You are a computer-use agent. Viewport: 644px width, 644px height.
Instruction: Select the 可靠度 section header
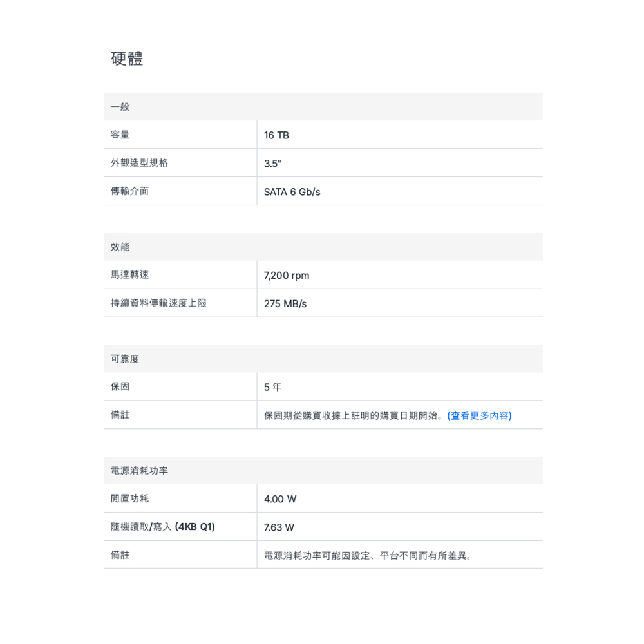point(125,359)
